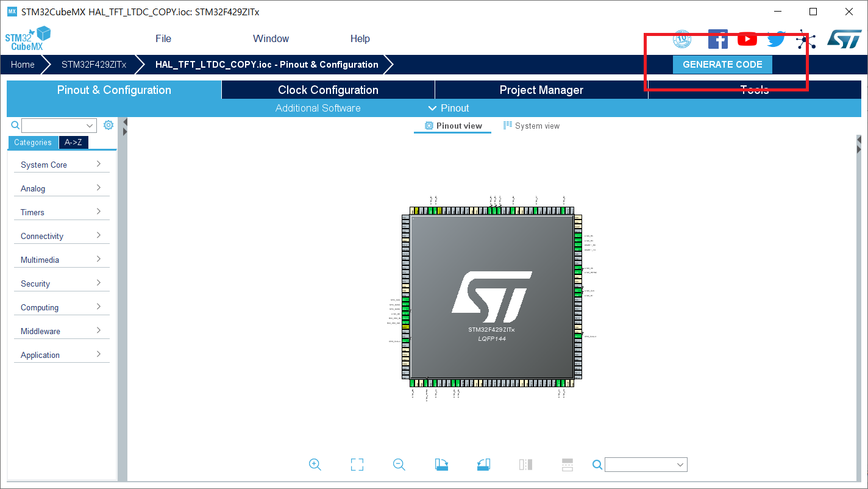Click the STM32F429ZITx chip graphic
The image size is (868, 489).
[x=492, y=297]
